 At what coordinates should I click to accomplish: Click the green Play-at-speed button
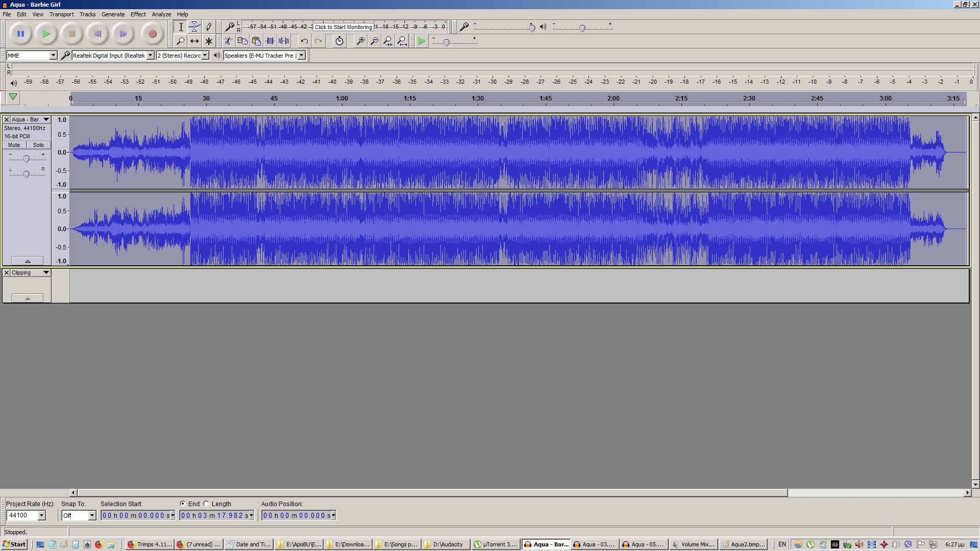[421, 41]
